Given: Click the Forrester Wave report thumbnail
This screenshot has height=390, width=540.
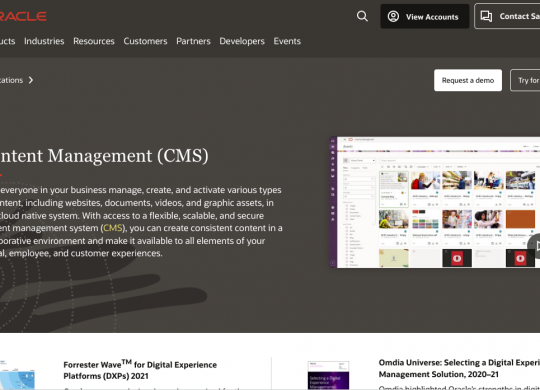Looking at the screenshot, I should coord(17,375).
